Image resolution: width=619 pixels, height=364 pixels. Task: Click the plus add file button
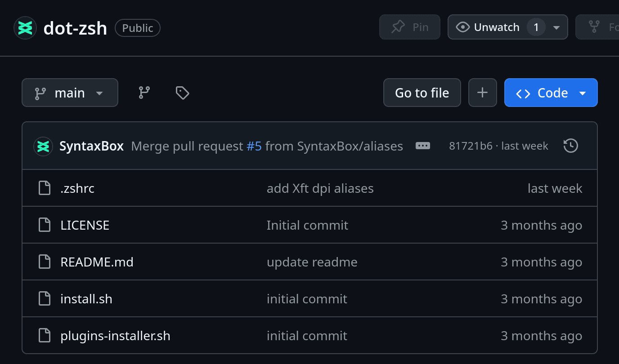click(482, 93)
